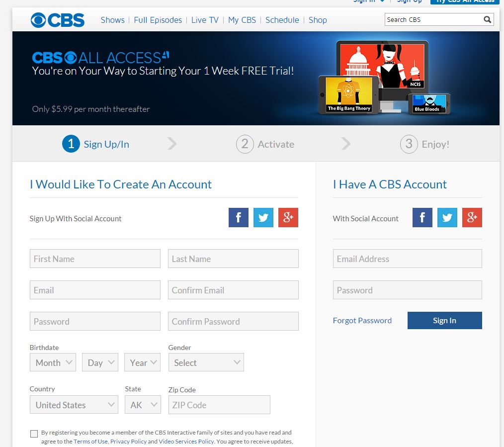Click the CBS eye logo
The height and width of the screenshot is (447, 504).
[x=58, y=20]
